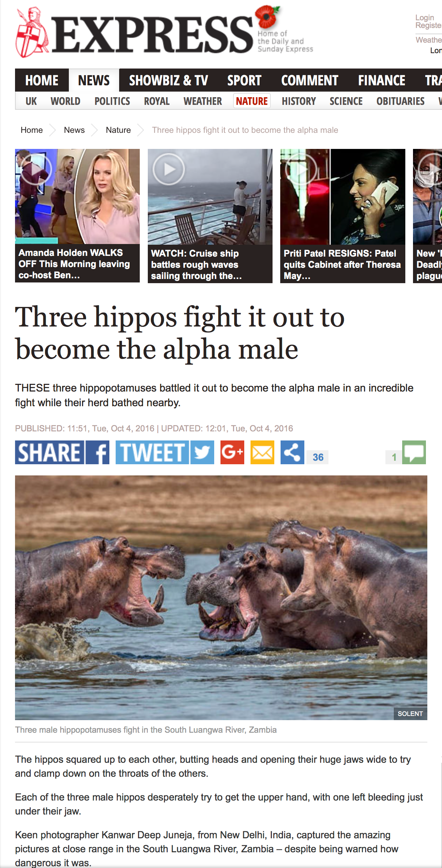Share via Google Plus icon
442x868 pixels.
pos(232,452)
